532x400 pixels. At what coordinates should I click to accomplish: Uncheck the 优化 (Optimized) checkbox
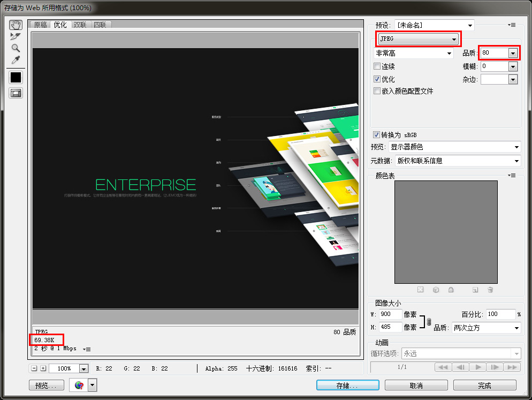[x=377, y=79]
